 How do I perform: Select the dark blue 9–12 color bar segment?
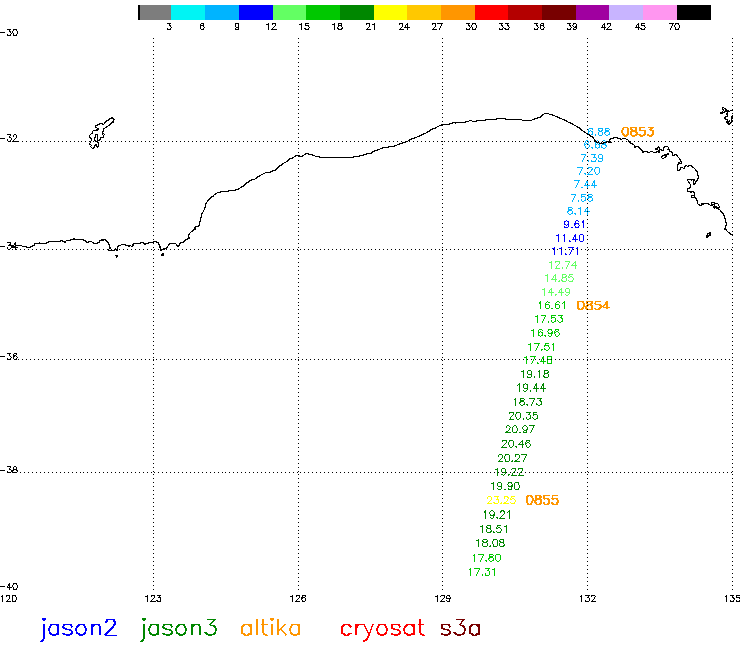(256, 13)
